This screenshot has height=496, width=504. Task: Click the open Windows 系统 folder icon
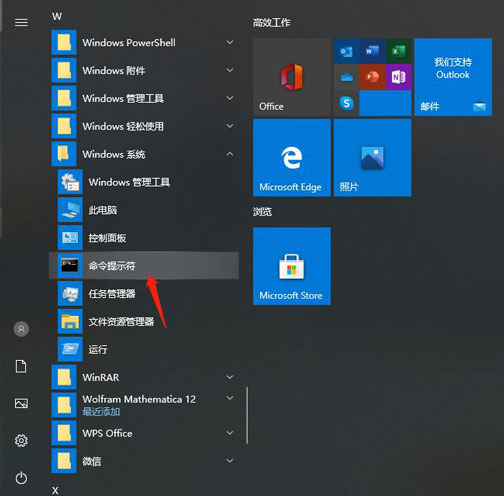tap(64, 154)
